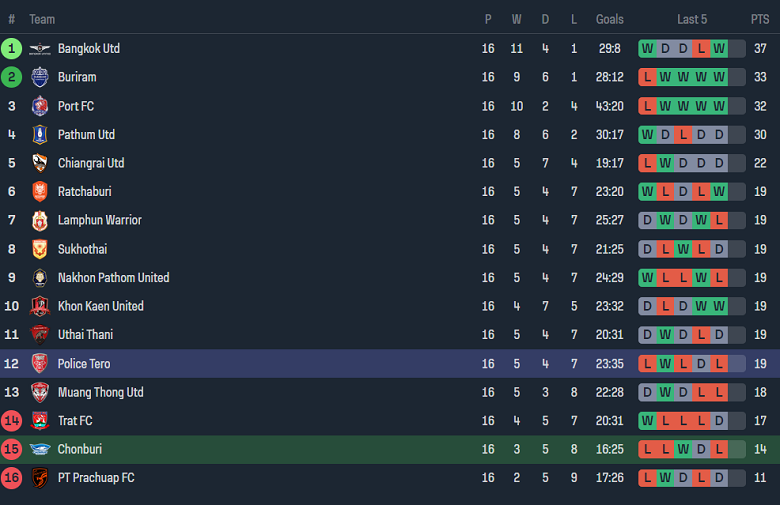Select the Muang Thong Utd team name

(x=100, y=393)
